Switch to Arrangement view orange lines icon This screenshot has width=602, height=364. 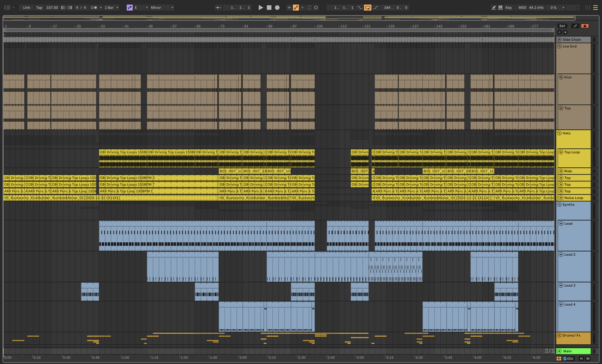(595, 8)
